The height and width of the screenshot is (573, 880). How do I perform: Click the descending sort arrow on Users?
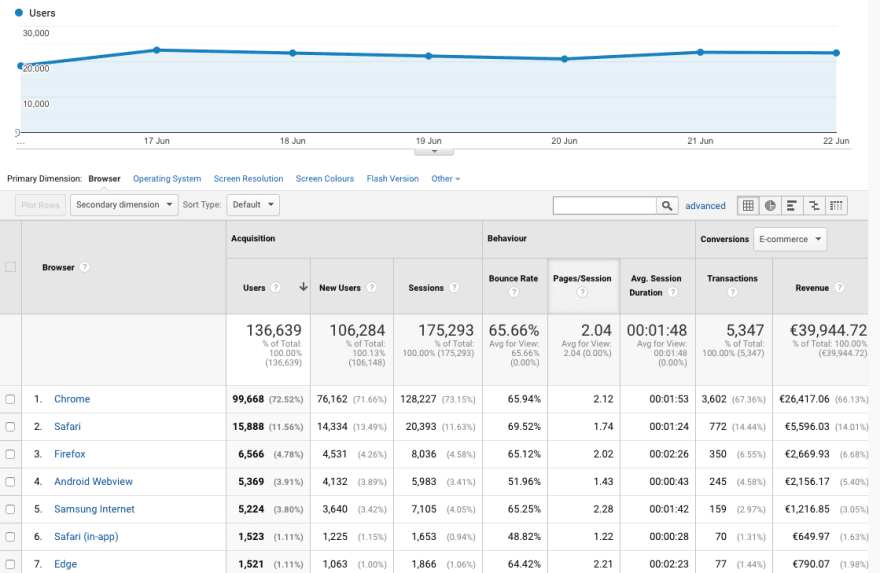[x=303, y=287]
